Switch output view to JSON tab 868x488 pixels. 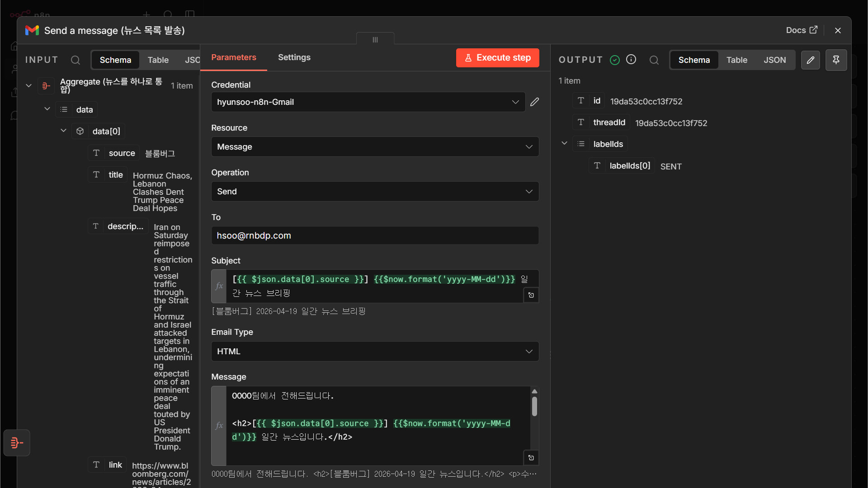coord(775,60)
